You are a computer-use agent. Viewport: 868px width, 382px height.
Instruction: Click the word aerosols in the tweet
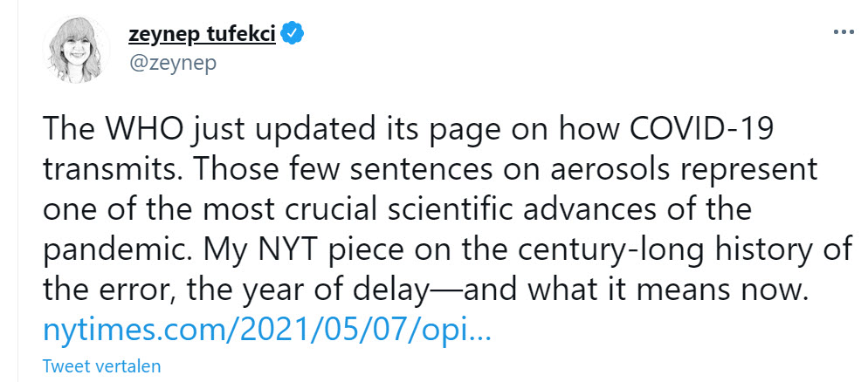(x=607, y=169)
